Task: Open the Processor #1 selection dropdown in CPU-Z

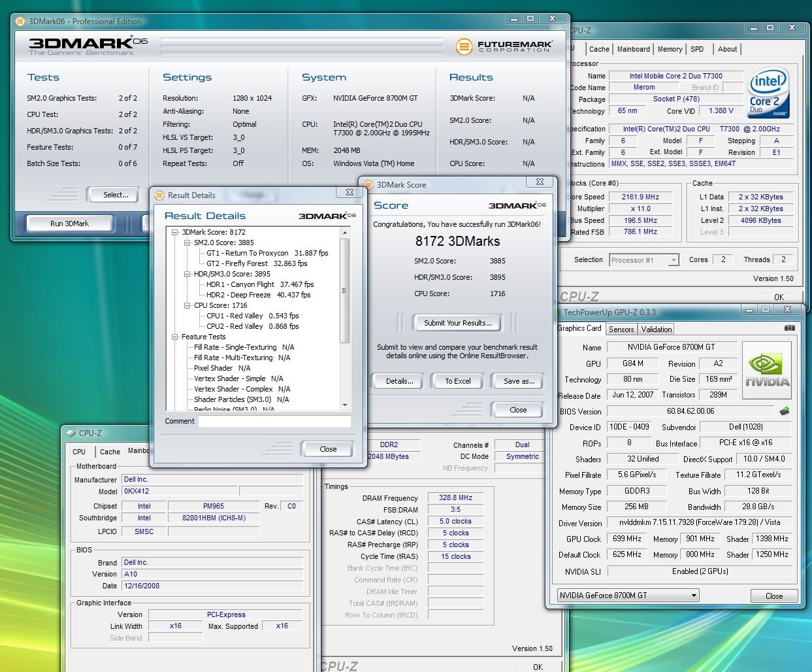Action: (x=674, y=260)
